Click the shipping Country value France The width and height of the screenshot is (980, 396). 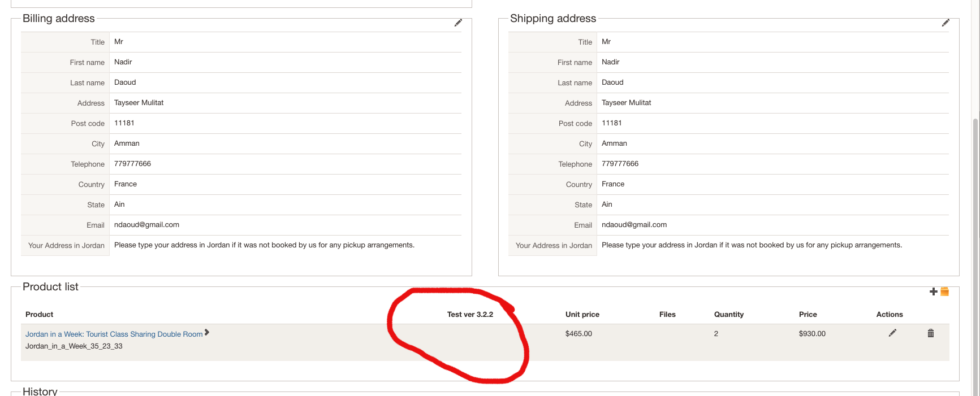613,184
